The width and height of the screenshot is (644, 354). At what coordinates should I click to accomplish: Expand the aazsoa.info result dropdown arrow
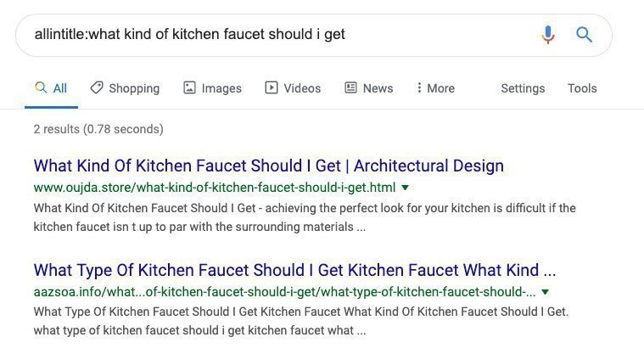pos(545,292)
